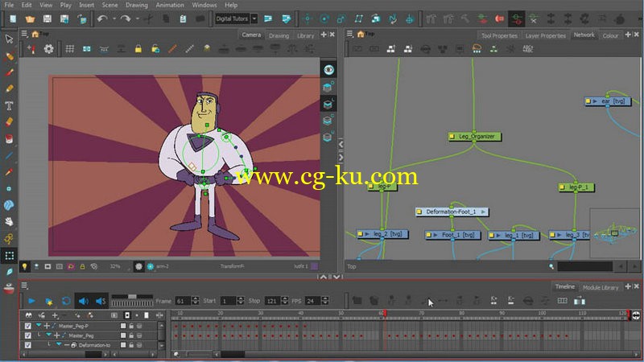Select the Paint bucket tool

point(9,138)
